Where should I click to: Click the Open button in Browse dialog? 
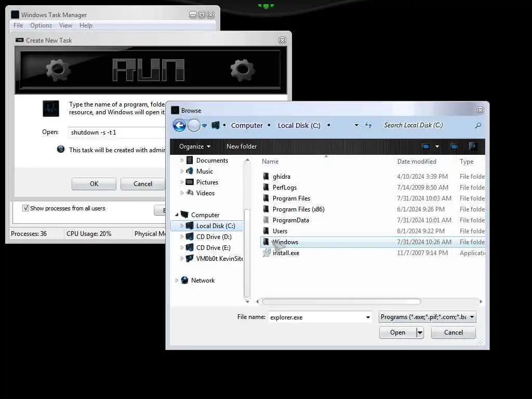[397, 332]
